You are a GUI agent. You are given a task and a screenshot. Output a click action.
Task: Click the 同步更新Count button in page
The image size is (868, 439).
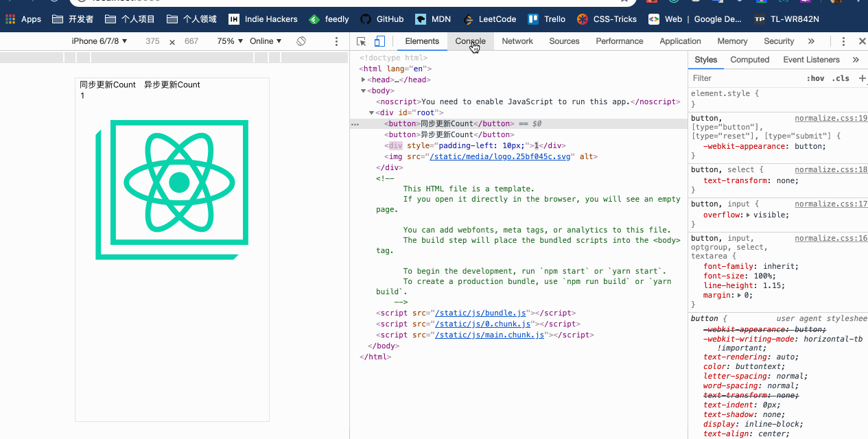(x=108, y=85)
